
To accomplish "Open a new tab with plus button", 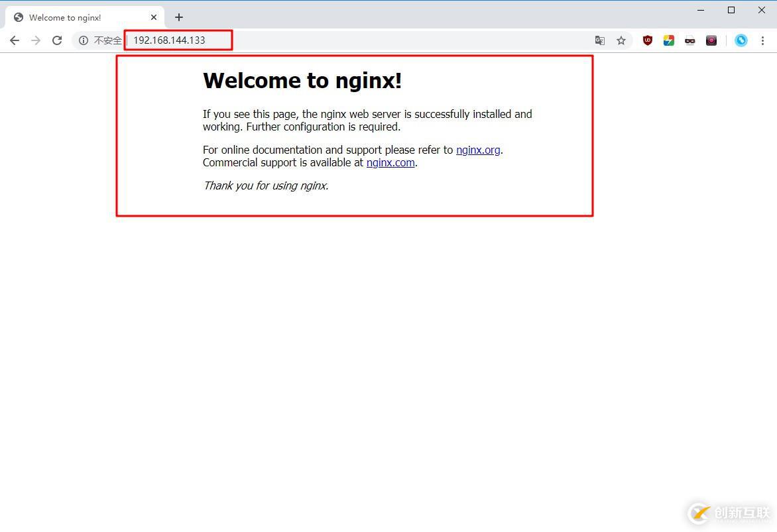I will (179, 17).
